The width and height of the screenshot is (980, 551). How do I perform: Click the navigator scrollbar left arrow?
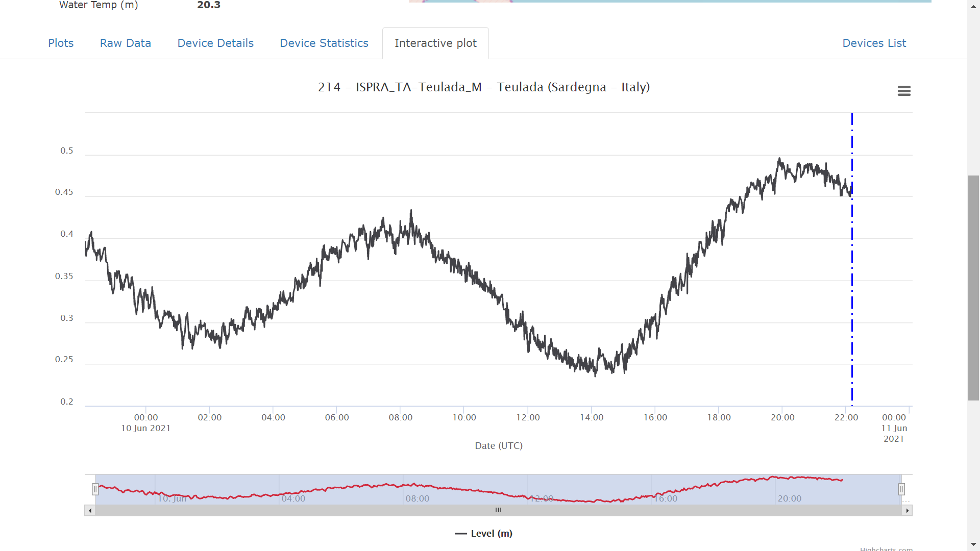pos(90,510)
